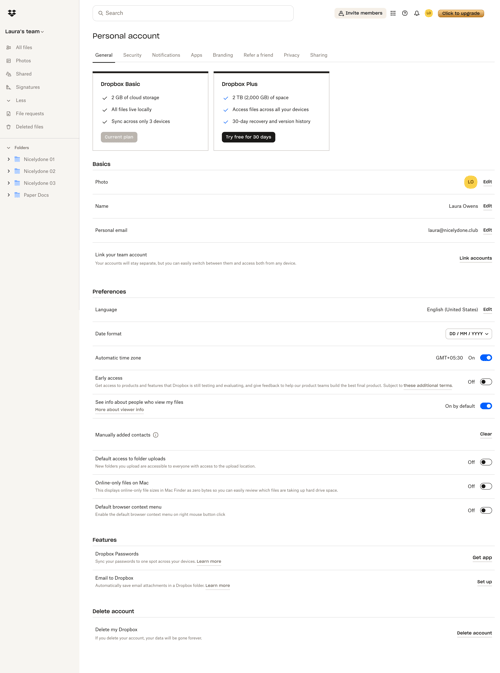Enable Online-only files on Mac toggle
This screenshot has height=673, width=500.
click(x=486, y=486)
